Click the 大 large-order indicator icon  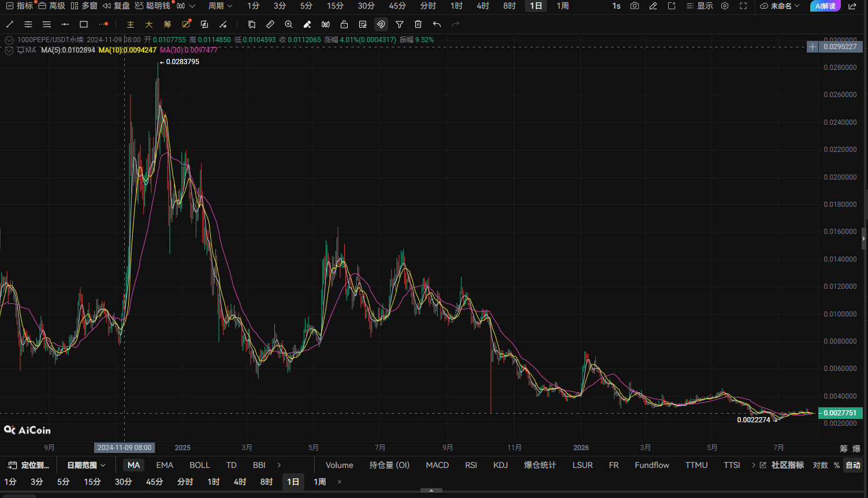tap(149, 24)
